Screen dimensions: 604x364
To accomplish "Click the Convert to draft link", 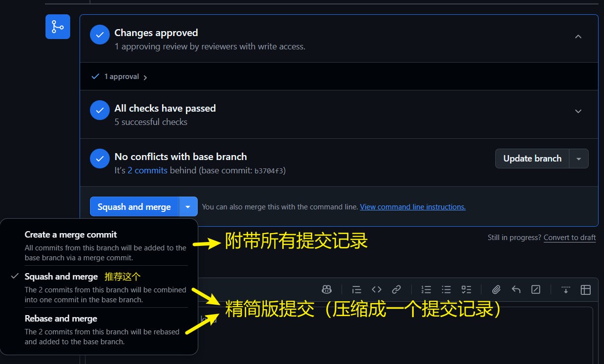I will [570, 238].
